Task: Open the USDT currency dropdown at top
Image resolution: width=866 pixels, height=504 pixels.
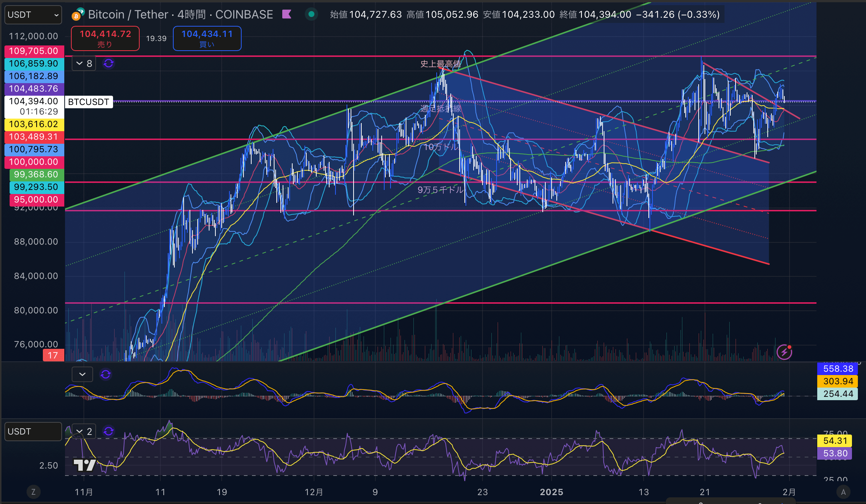Action: 33,15
